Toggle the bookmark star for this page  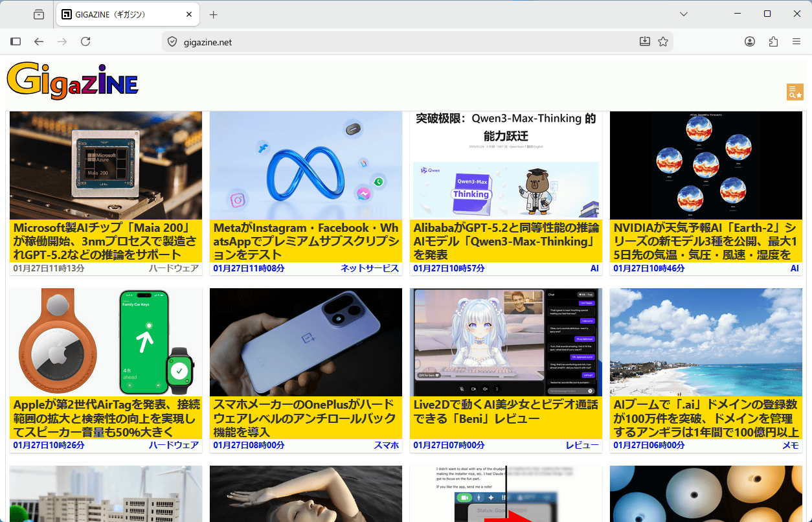pos(662,41)
